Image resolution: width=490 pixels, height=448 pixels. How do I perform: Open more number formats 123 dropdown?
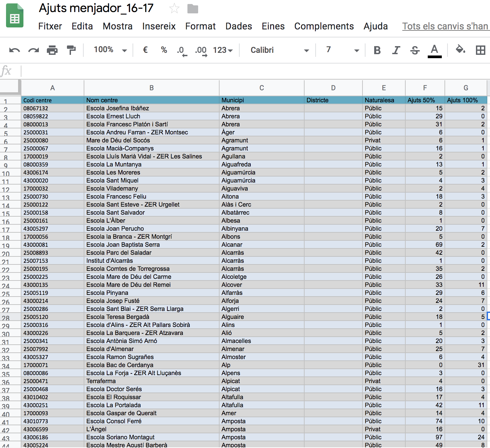click(223, 50)
